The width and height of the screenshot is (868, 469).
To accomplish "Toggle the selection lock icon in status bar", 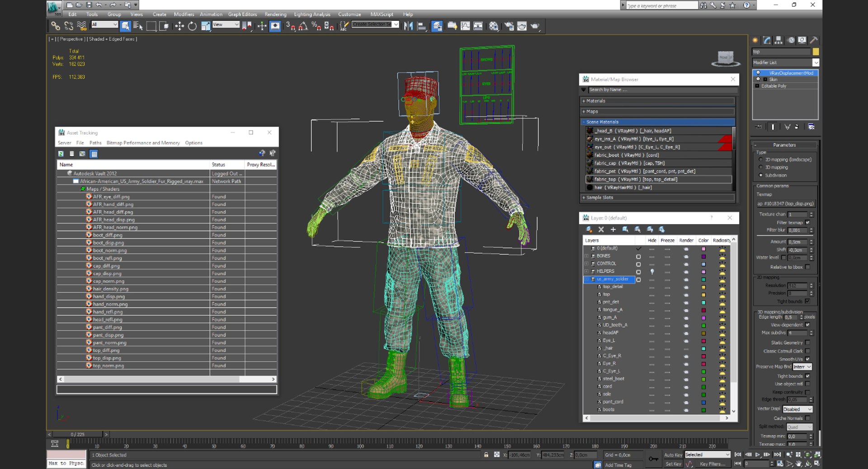I will pyautogui.click(x=486, y=455).
